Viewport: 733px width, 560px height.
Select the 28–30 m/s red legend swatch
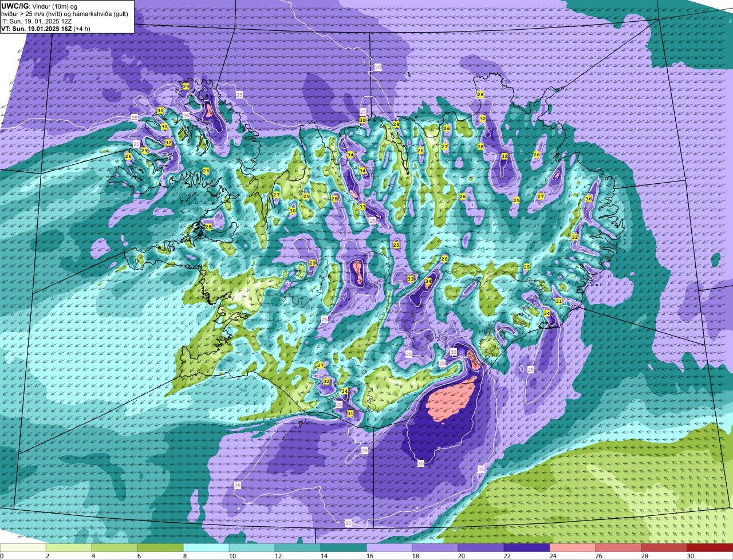(664, 547)
